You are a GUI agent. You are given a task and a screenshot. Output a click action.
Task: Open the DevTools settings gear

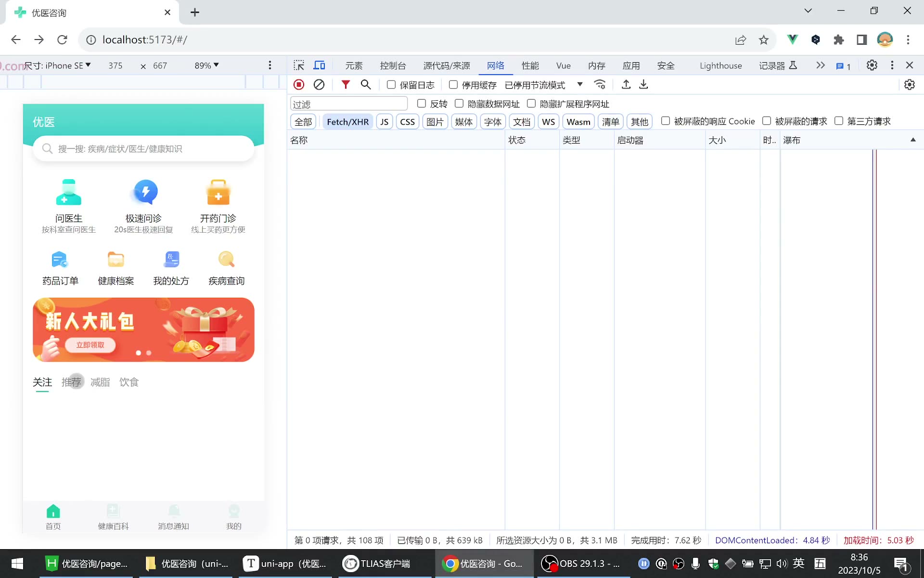(x=872, y=65)
